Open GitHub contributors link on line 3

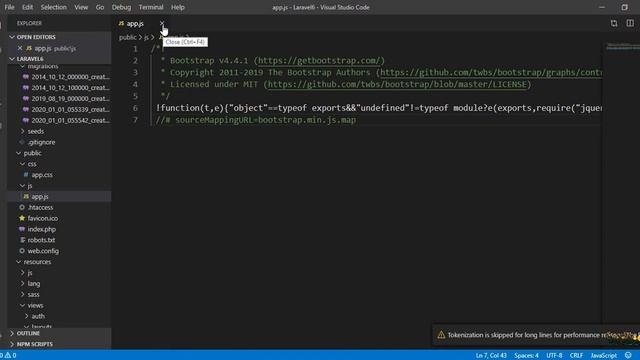(491, 72)
